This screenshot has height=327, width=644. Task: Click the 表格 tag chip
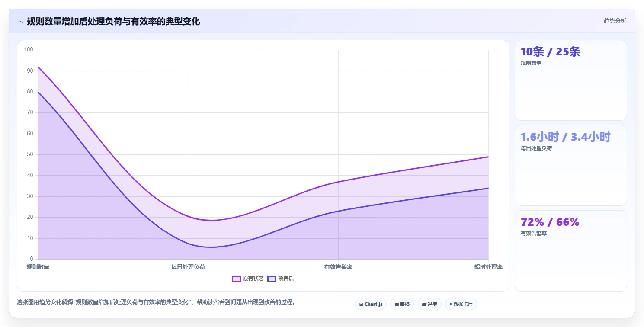click(x=402, y=304)
